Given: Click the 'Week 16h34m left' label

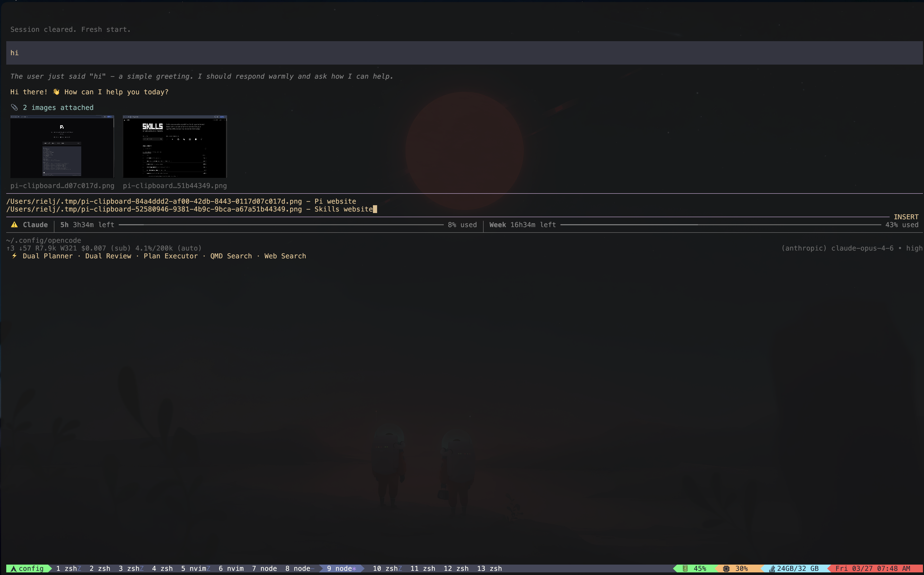Looking at the screenshot, I should tap(522, 225).
